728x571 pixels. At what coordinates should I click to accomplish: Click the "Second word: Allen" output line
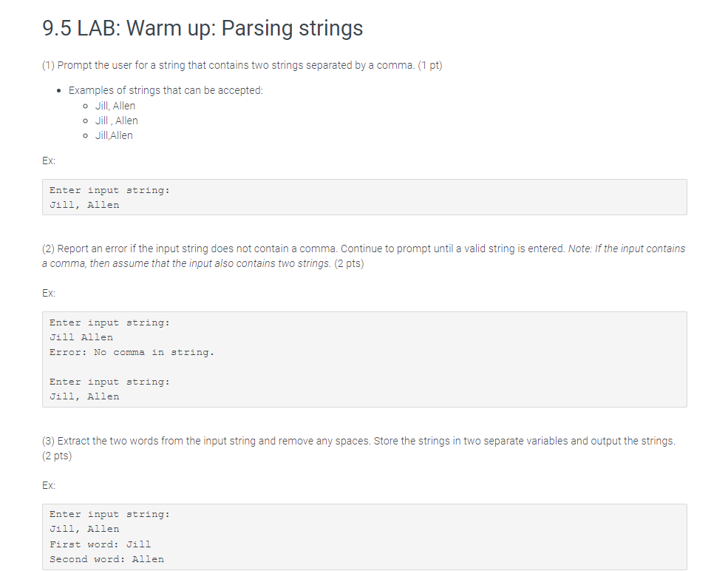pyautogui.click(x=106, y=558)
